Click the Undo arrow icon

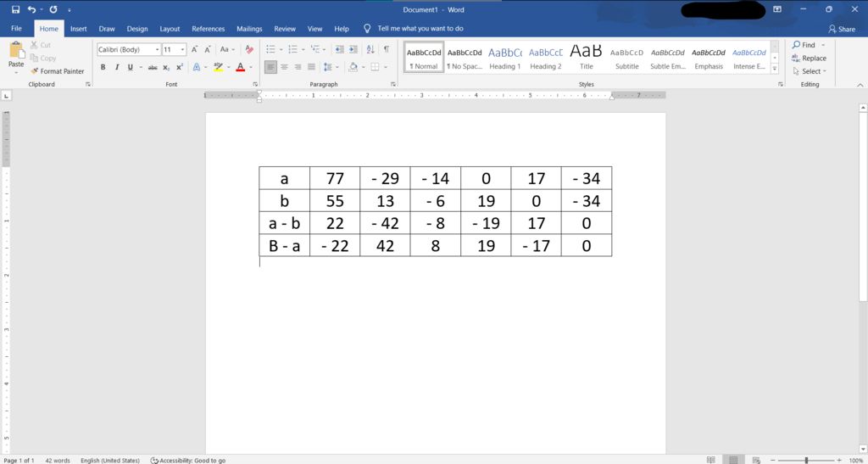[x=31, y=9]
